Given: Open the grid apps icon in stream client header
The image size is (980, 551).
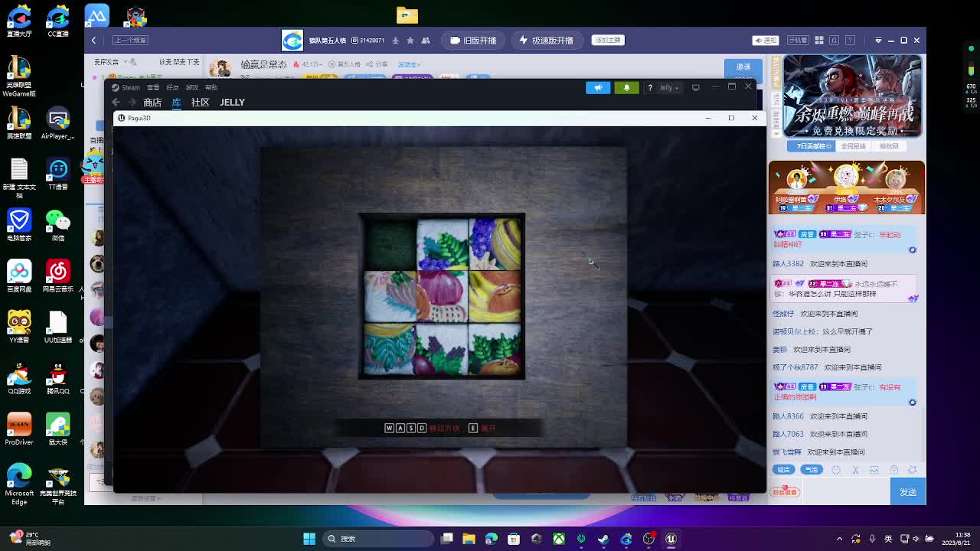Looking at the screenshot, I should coord(818,40).
